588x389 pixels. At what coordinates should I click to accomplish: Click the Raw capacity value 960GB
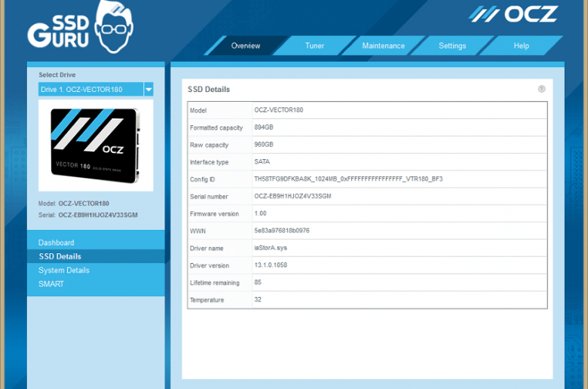point(264,145)
